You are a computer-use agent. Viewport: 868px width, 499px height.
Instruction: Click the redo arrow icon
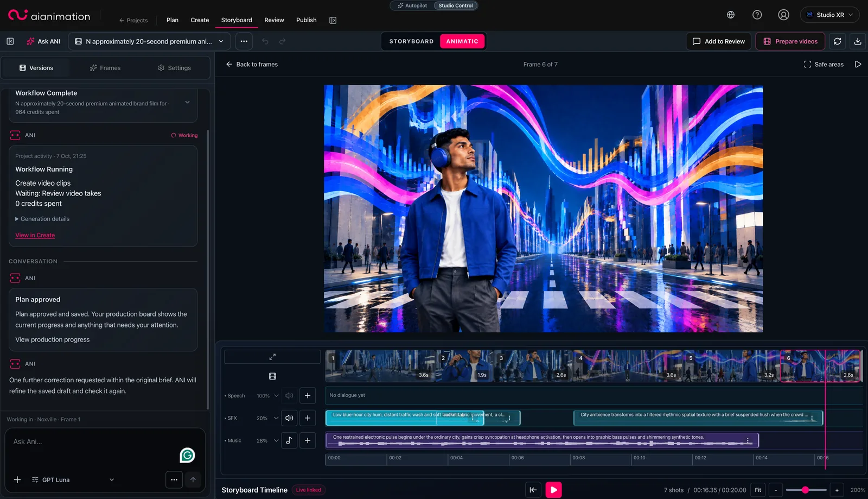click(x=282, y=41)
